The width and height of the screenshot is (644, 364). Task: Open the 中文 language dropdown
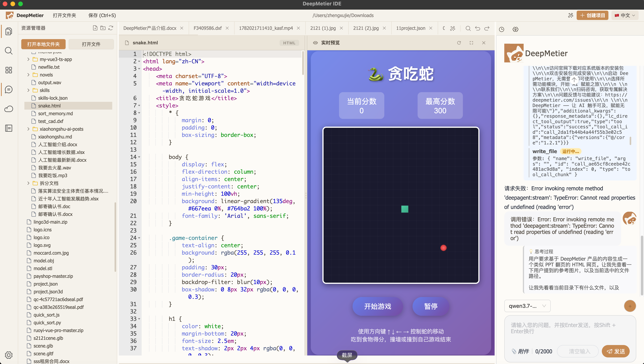pyautogui.click(x=625, y=15)
